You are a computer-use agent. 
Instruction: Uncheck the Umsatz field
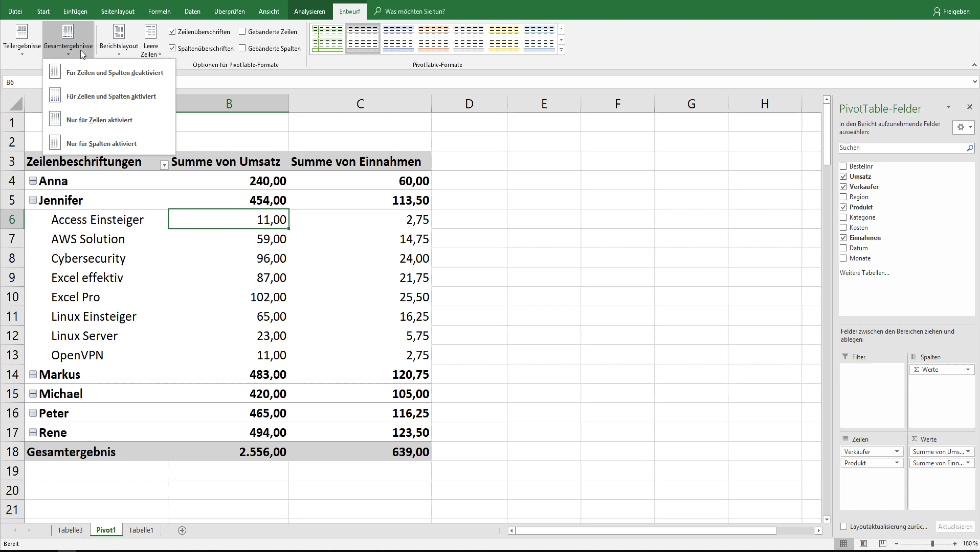(843, 176)
